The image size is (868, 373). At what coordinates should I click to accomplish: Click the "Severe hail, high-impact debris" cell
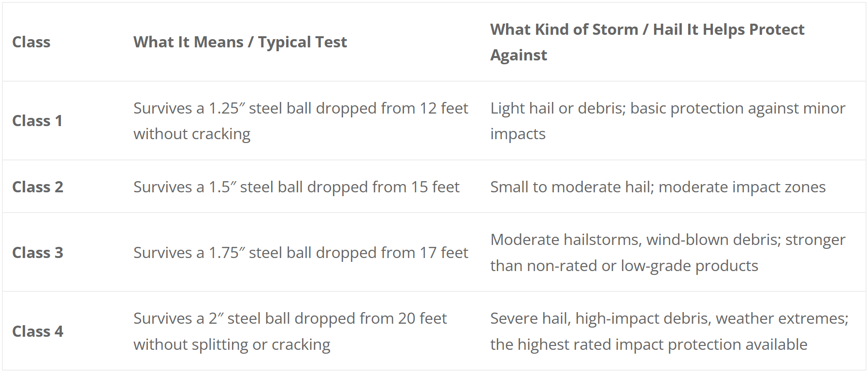(669, 318)
